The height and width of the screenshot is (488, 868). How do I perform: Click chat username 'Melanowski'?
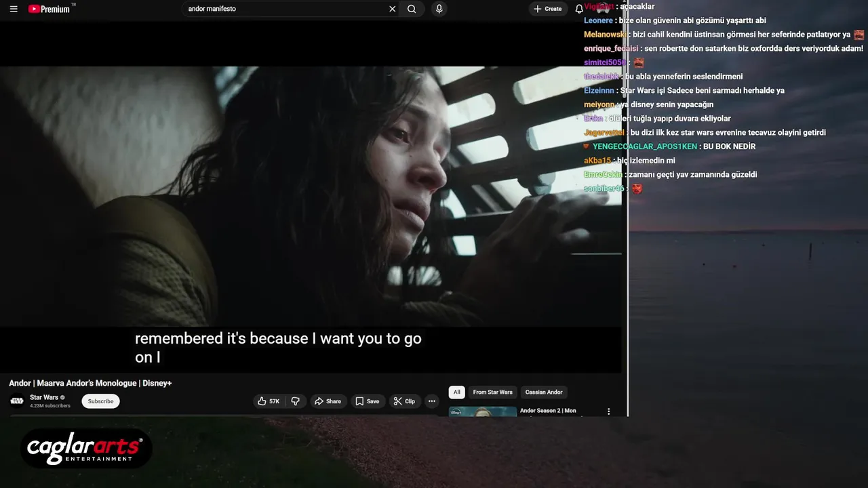[x=606, y=35]
